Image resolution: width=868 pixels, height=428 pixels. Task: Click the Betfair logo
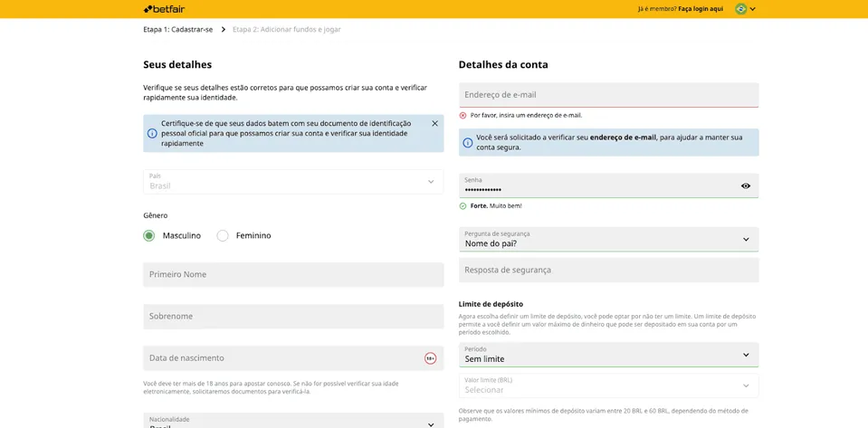(x=164, y=9)
